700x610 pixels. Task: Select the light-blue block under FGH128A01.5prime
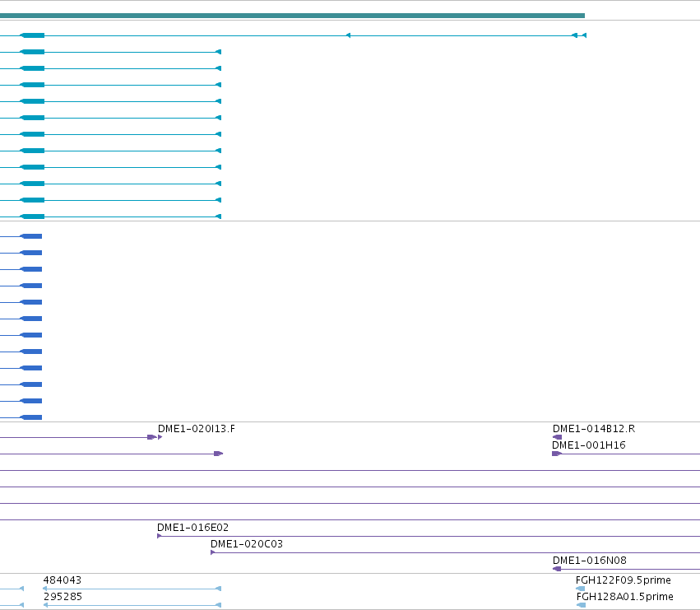582,605
